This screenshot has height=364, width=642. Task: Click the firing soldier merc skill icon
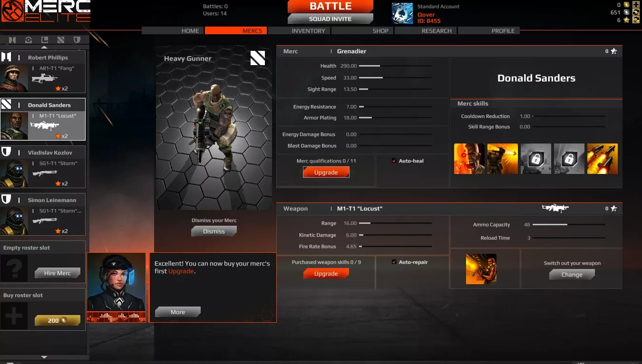503,159
